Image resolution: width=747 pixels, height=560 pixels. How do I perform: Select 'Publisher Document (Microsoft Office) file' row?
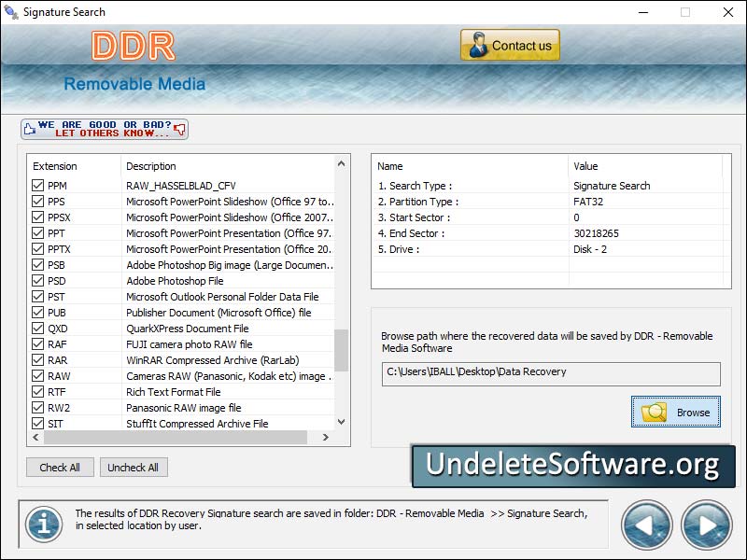218,313
